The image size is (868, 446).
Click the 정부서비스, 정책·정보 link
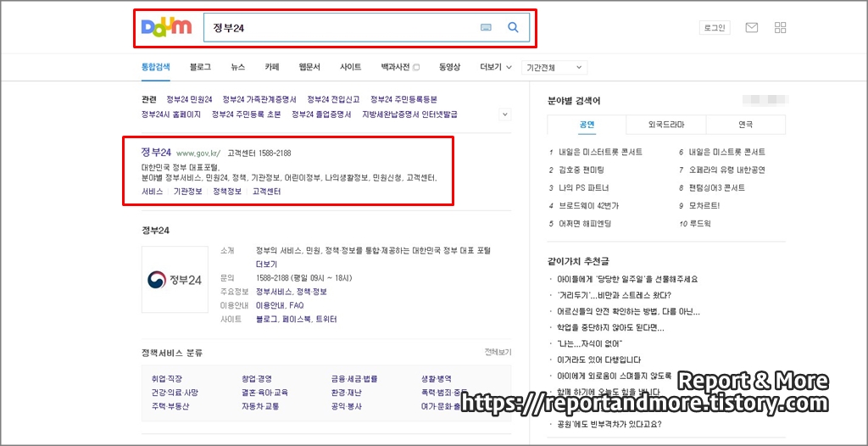point(292,292)
